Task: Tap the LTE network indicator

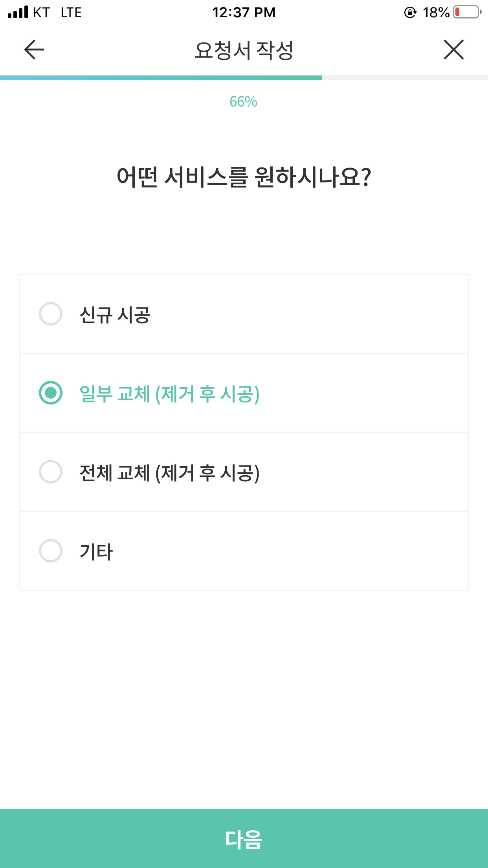Action: click(x=71, y=13)
